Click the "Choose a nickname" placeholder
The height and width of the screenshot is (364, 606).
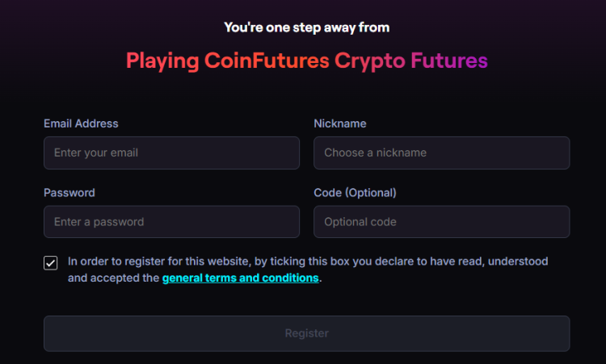375,153
